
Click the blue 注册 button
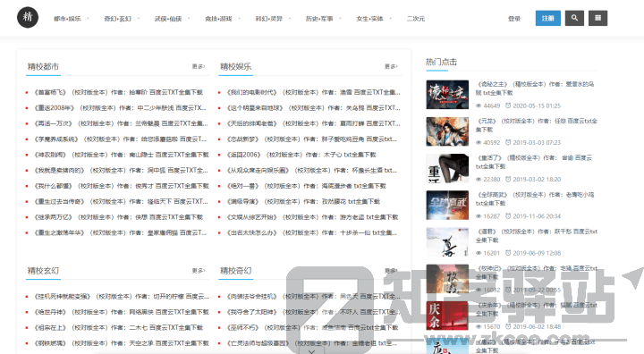pos(548,18)
